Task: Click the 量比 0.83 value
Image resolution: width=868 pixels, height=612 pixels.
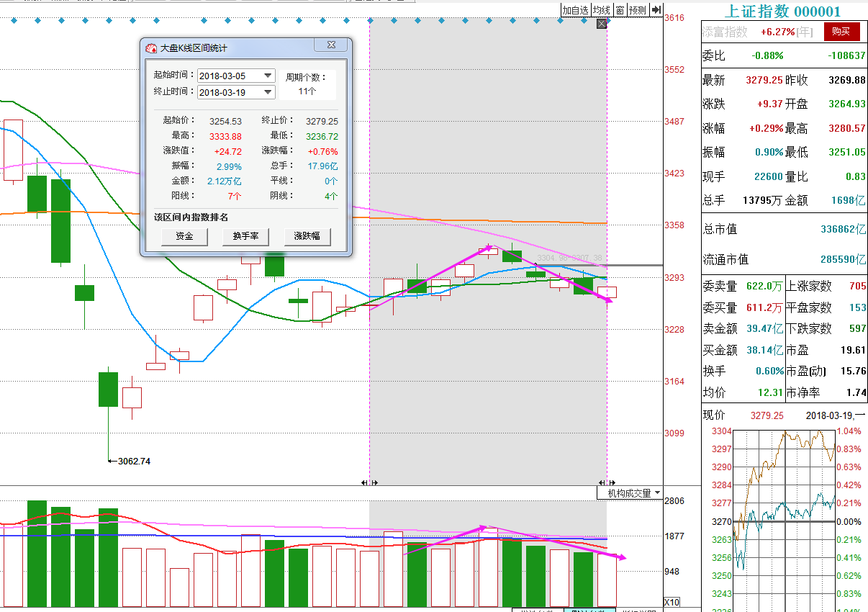Action: pyautogui.click(x=856, y=176)
